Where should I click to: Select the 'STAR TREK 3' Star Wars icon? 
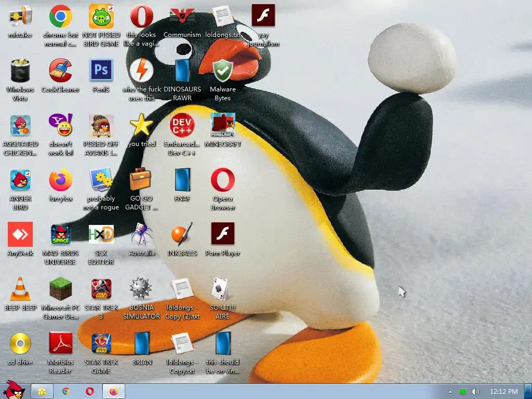point(101,289)
